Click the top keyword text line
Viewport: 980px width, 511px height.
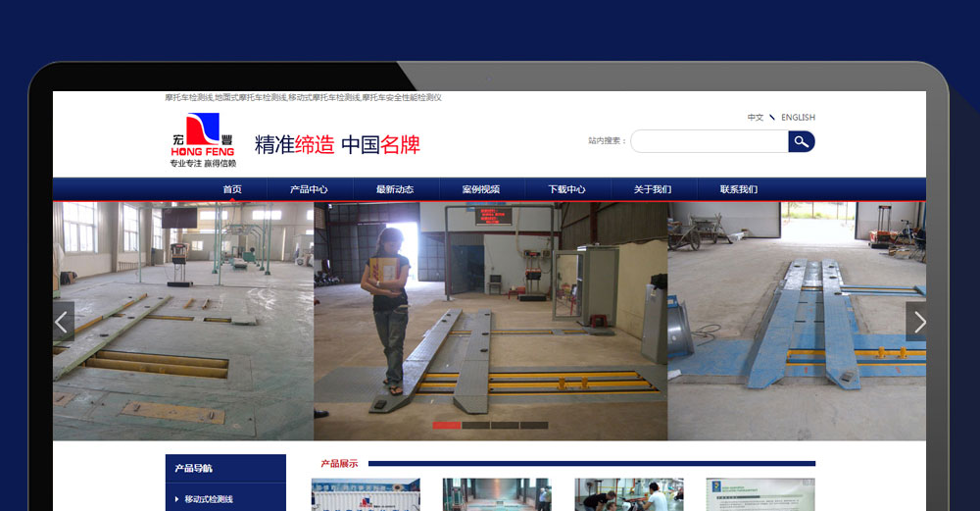click(x=303, y=97)
